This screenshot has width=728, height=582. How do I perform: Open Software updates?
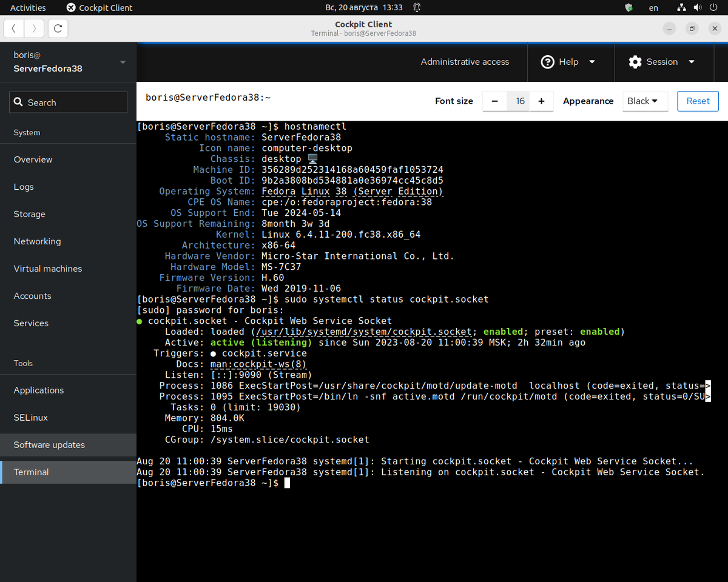coord(49,444)
